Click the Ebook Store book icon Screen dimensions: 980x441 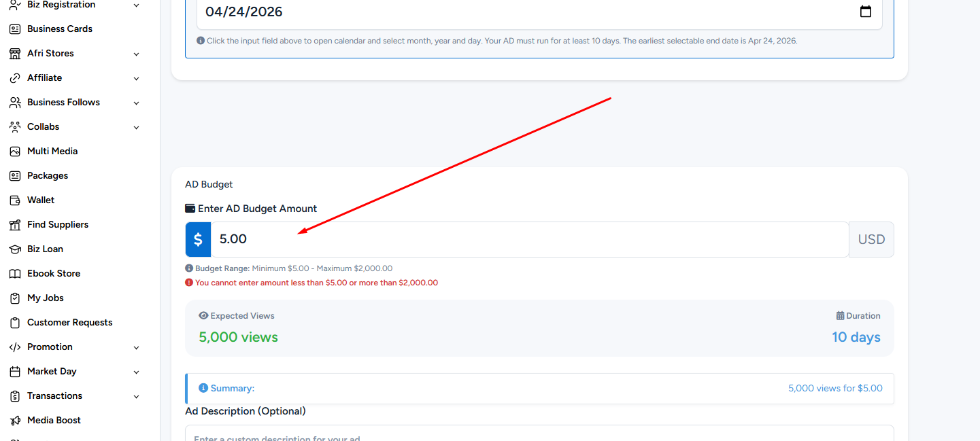click(15, 274)
